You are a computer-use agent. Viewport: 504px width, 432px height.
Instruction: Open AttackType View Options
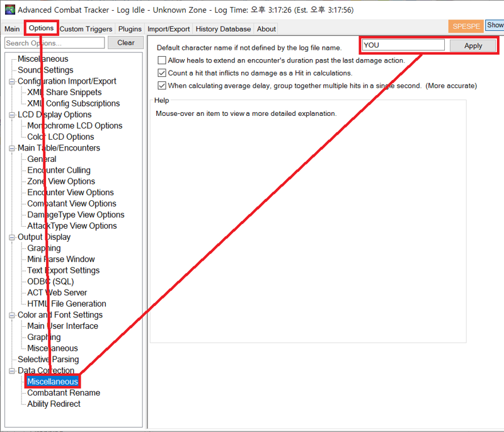(72, 226)
